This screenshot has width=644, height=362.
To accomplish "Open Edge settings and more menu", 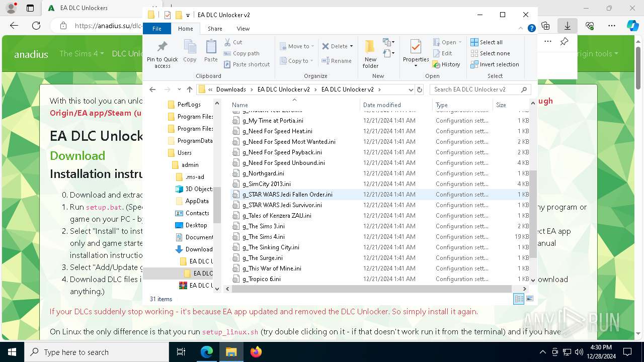I will tap(612, 26).
